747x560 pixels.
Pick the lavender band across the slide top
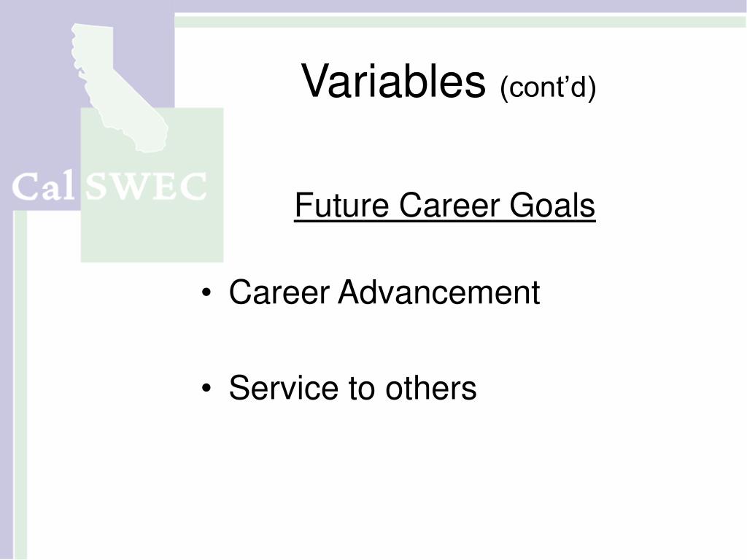460,6
